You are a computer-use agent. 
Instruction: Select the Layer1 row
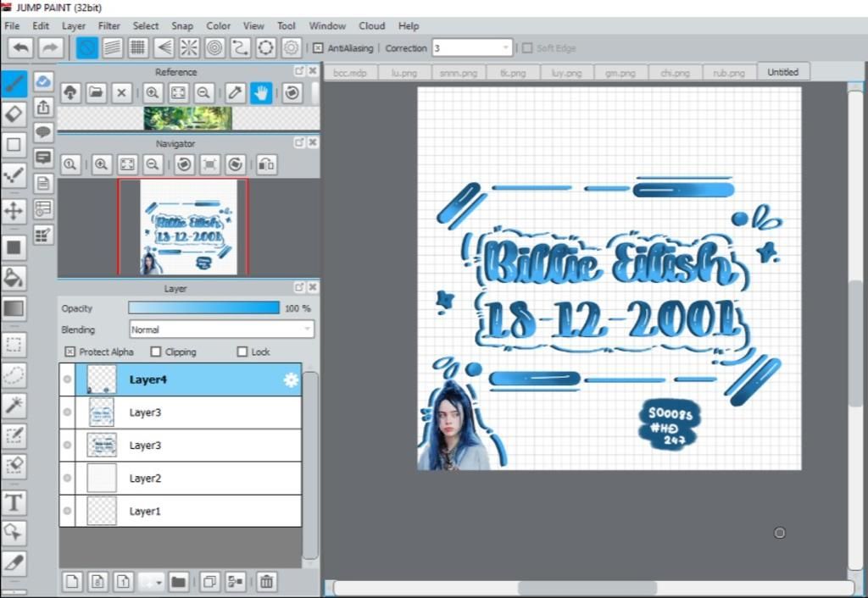point(181,511)
